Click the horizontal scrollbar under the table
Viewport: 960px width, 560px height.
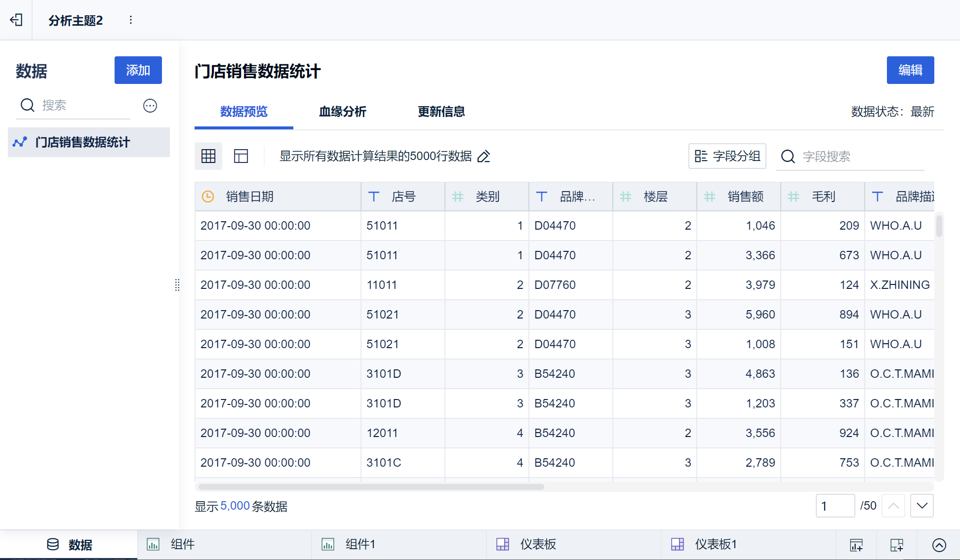(x=370, y=487)
